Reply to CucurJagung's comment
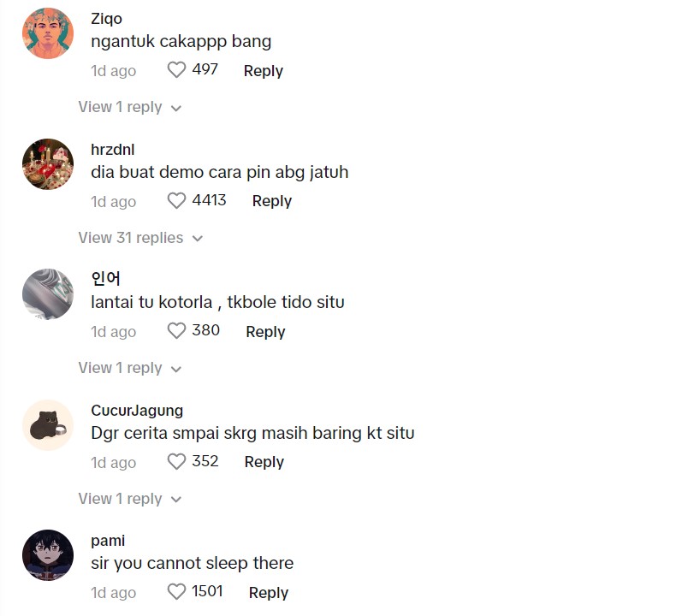This screenshot has width=700, height=616. pos(264,462)
